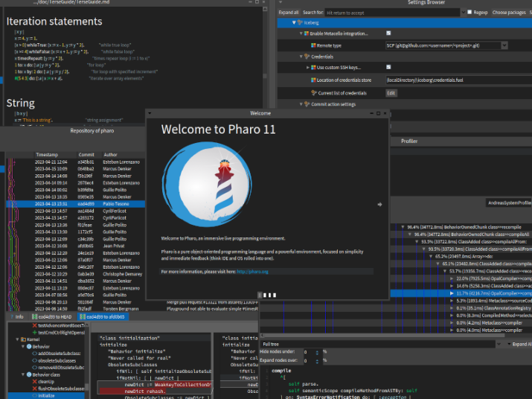
Task: Open the Remote type dropdown
Action: point(504,45)
